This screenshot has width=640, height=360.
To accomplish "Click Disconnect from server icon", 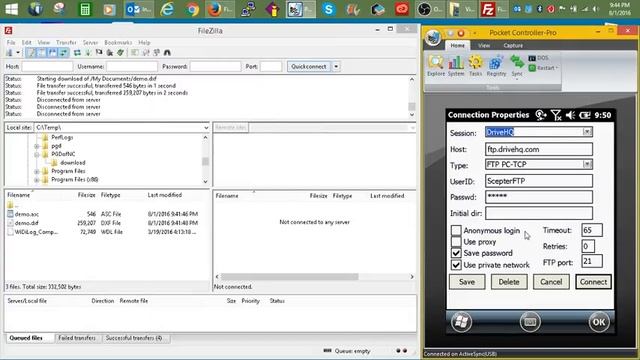I will 109,53.
